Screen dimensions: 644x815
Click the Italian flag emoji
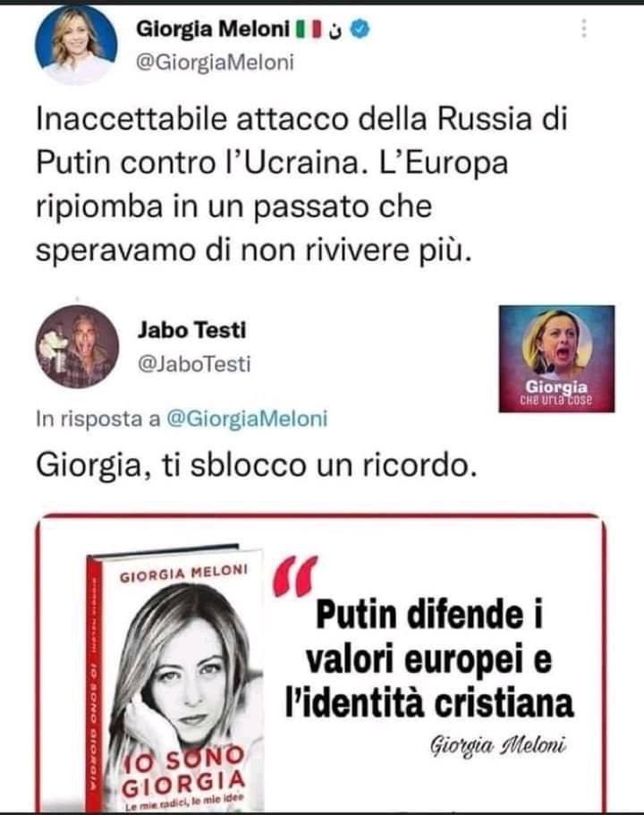309,30
